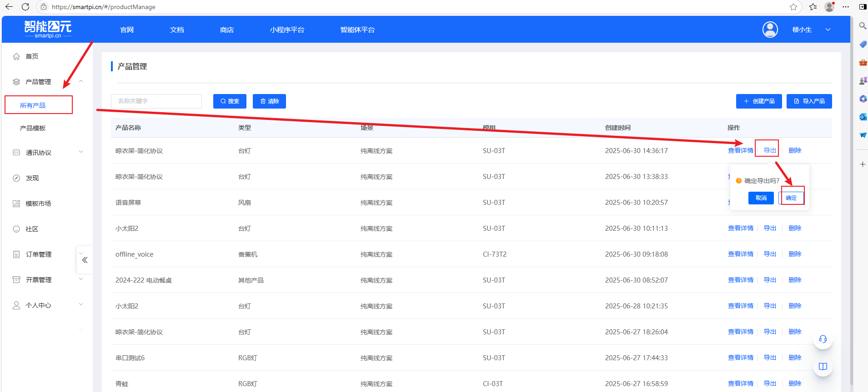Collapse the 产品管理 sidebar menu
Image resolution: width=868 pixels, height=392 pixels.
click(81, 82)
